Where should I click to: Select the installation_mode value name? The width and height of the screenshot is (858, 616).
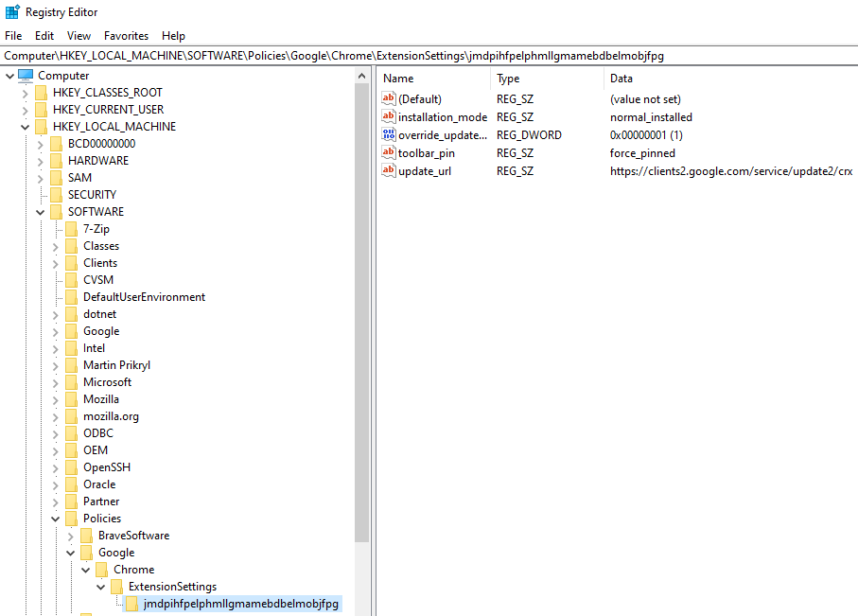(443, 117)
